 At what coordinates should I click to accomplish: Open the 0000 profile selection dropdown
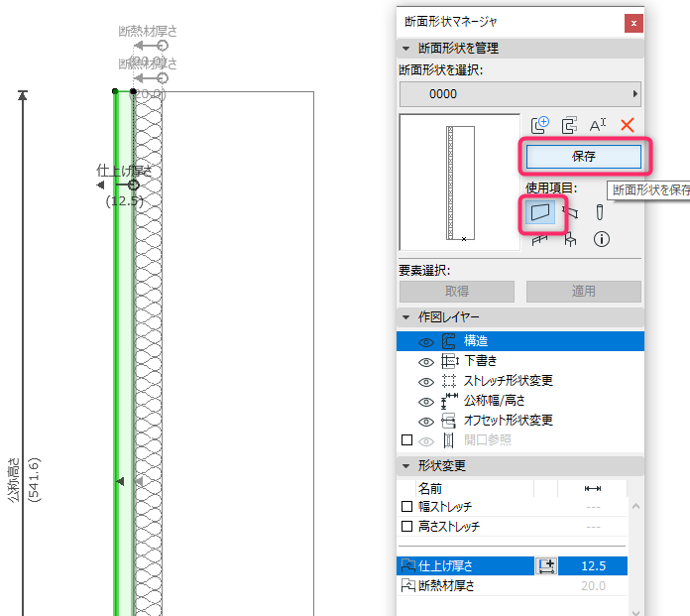point(520,94)
